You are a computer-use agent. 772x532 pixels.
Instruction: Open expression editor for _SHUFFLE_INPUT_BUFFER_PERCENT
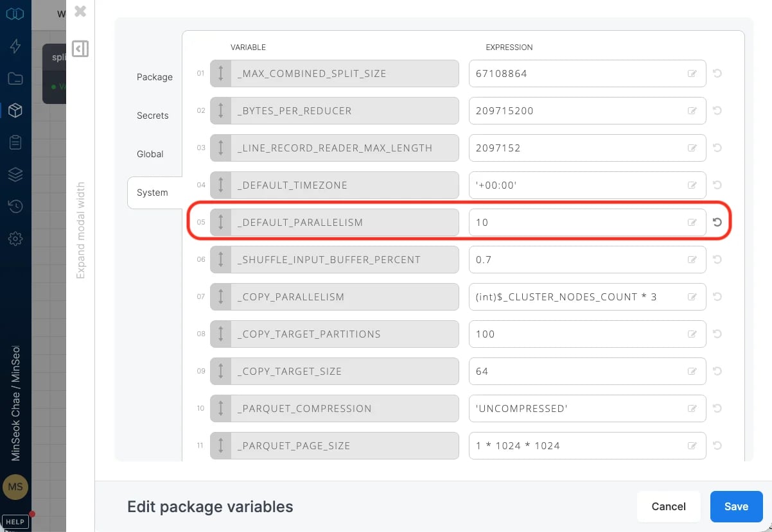(x=692, y=260)
